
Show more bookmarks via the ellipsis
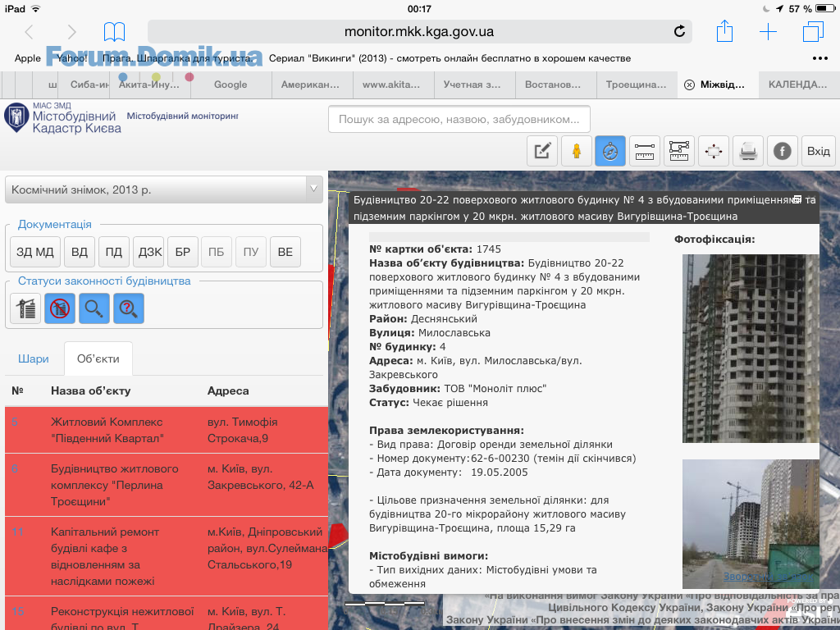[x=820, y=58]
